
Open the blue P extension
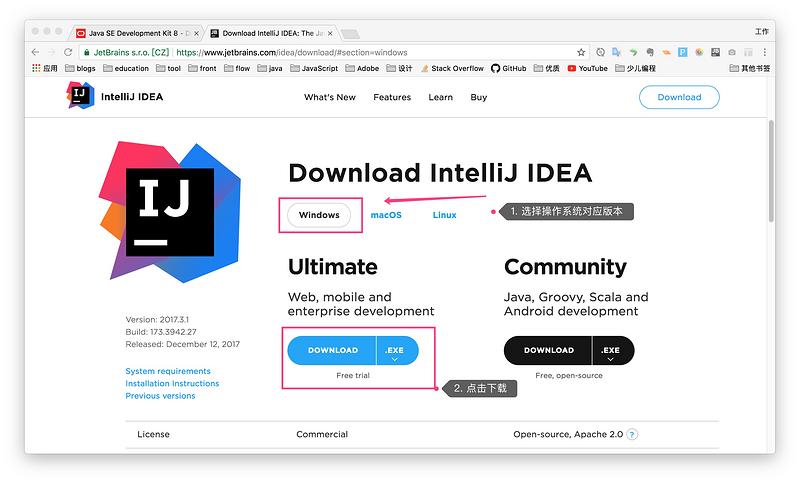point(683,52)
